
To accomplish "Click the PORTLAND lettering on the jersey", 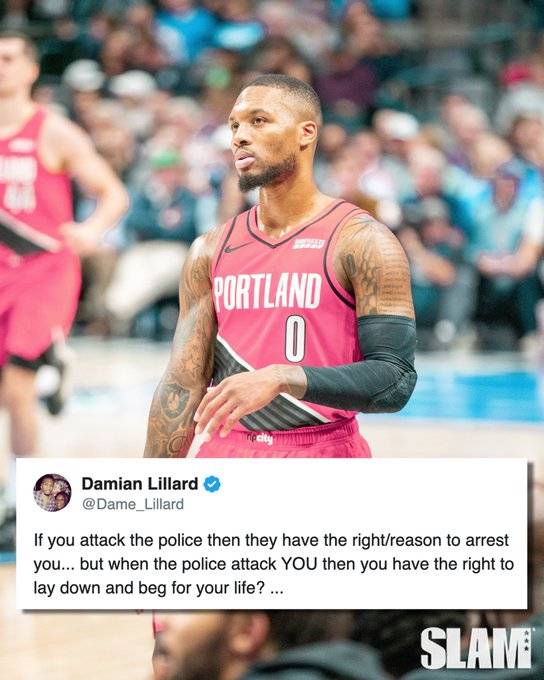I will pos(268,292).
